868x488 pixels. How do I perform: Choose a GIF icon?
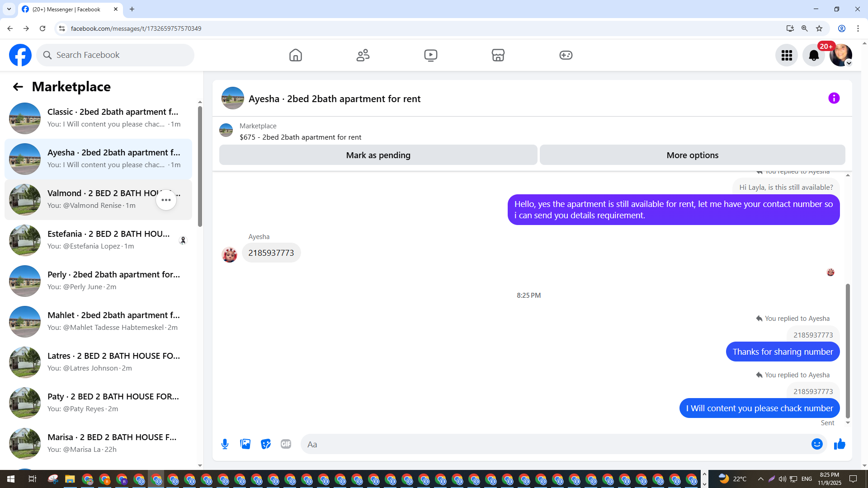[286, 444]
